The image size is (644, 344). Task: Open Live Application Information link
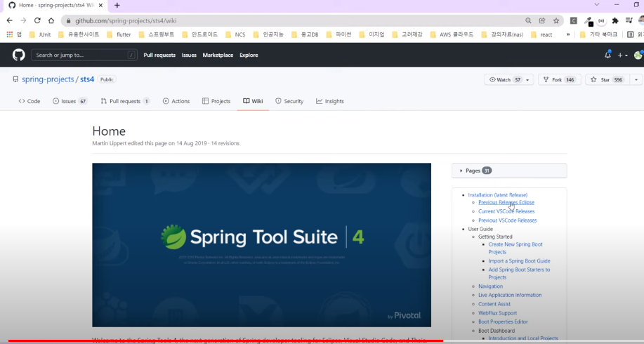(510, 295)
